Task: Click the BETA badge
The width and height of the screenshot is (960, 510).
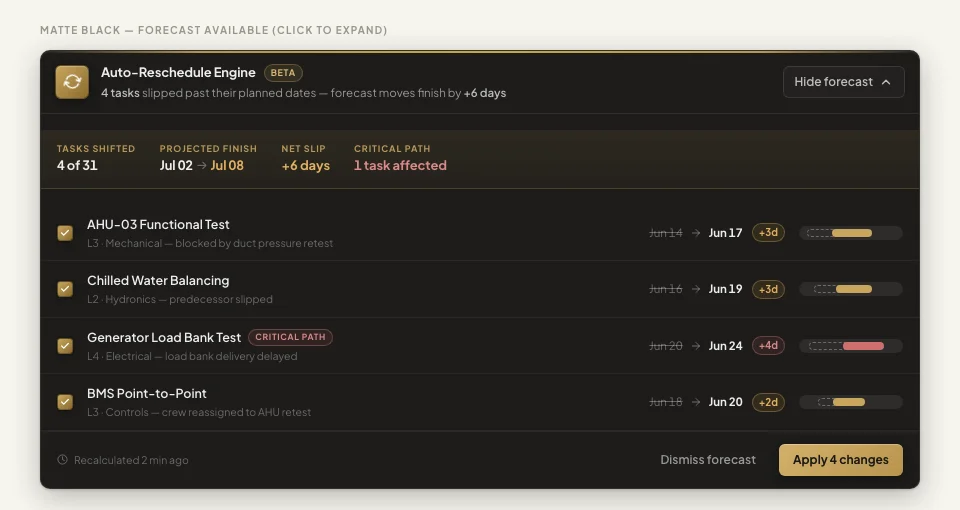Action: pyautogui.click(x=283, y=73)
